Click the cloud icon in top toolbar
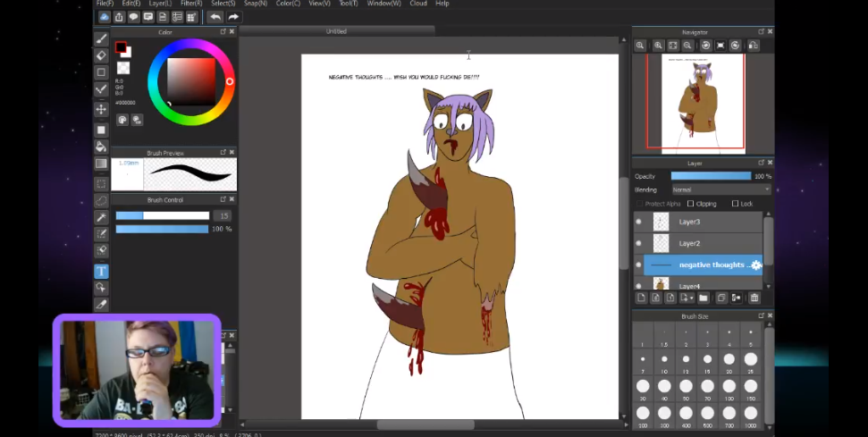The height and width of the screenshot is (437, 868). [x=104, y=17]
